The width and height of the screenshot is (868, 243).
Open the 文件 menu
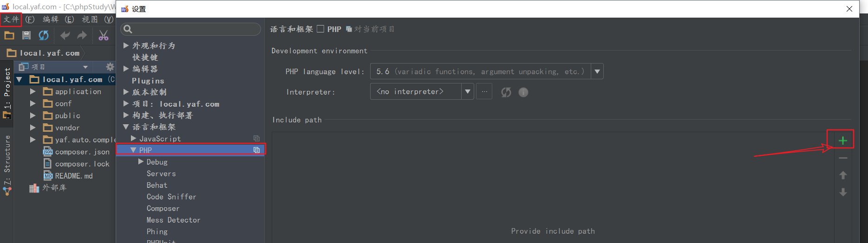pyautogui.click(x=11, y=19)
